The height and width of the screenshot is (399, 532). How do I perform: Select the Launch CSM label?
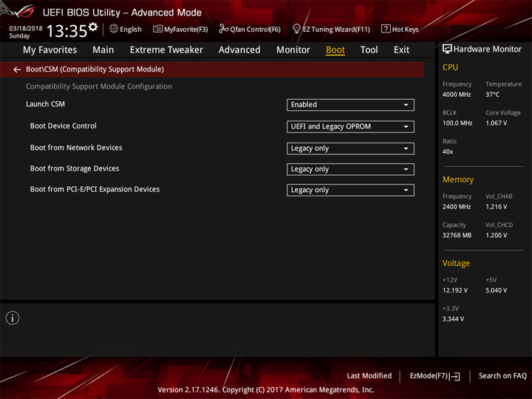coord(46,104)
